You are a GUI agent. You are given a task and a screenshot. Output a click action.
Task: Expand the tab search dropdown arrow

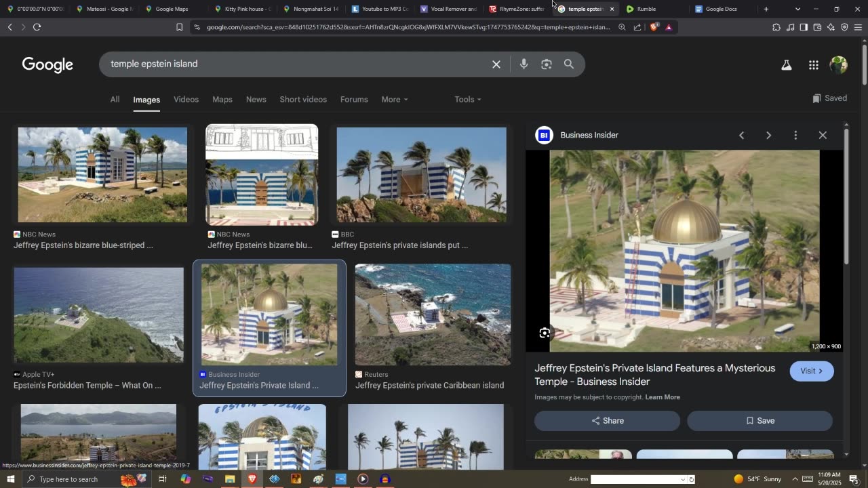[797, 9]
